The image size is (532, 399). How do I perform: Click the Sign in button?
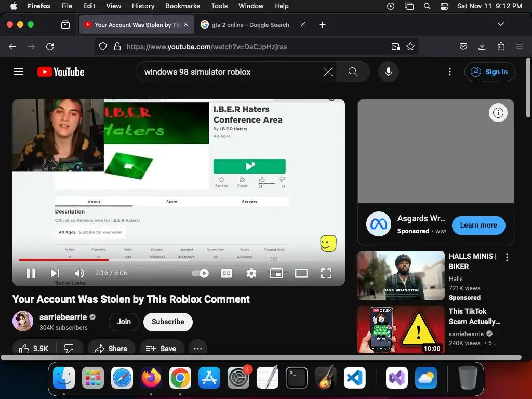490,72
